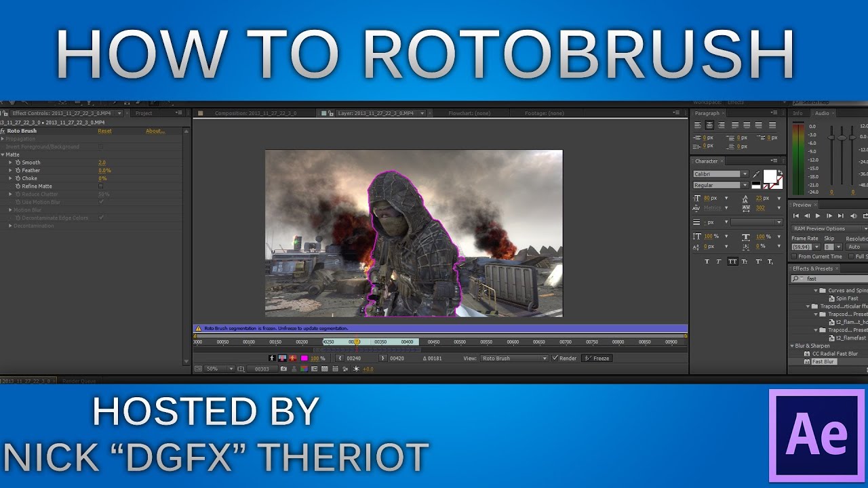Click the white fill color swatch
The height and width of the screenshot is (488, 868).
click(x=770, y=176)
